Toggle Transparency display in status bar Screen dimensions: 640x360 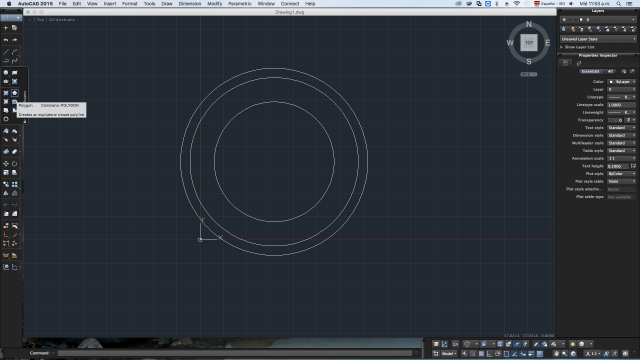click(x=540, y=353)
